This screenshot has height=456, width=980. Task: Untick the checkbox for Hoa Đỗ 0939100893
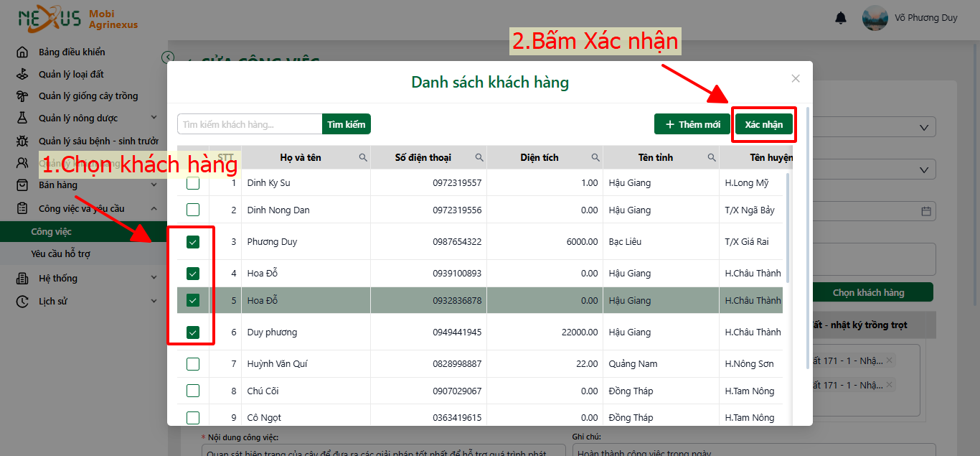click(193, 274)
